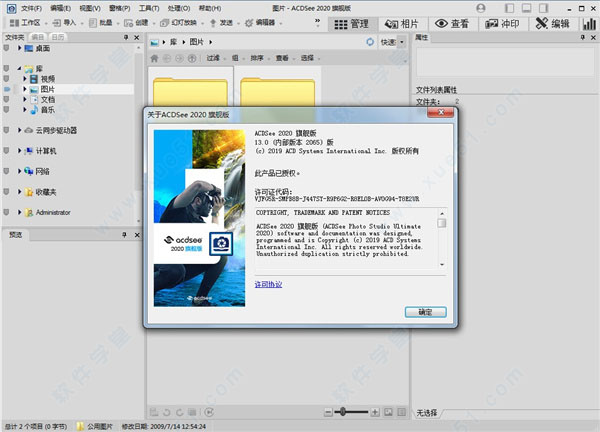Go back with the left-arrow navigation icon
Screen dimensions: 600x432
[x=167, y=58]
